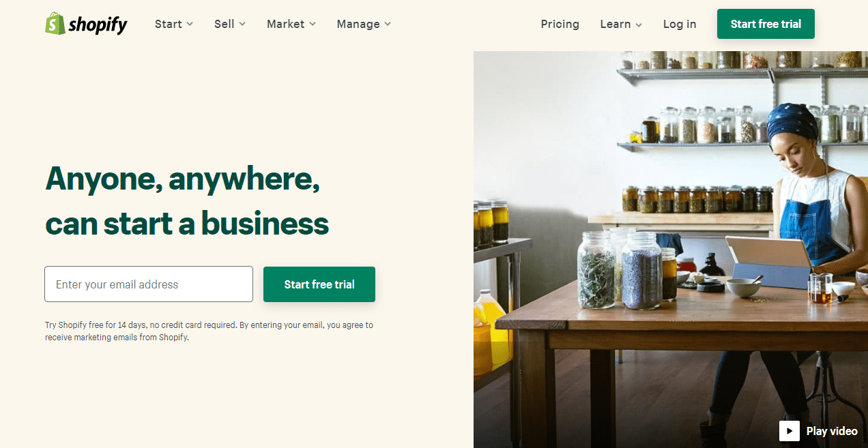This screenshot has height=448, width=868.
Task: Click the shopify wordmark in the header
Action: pos(98,25)
